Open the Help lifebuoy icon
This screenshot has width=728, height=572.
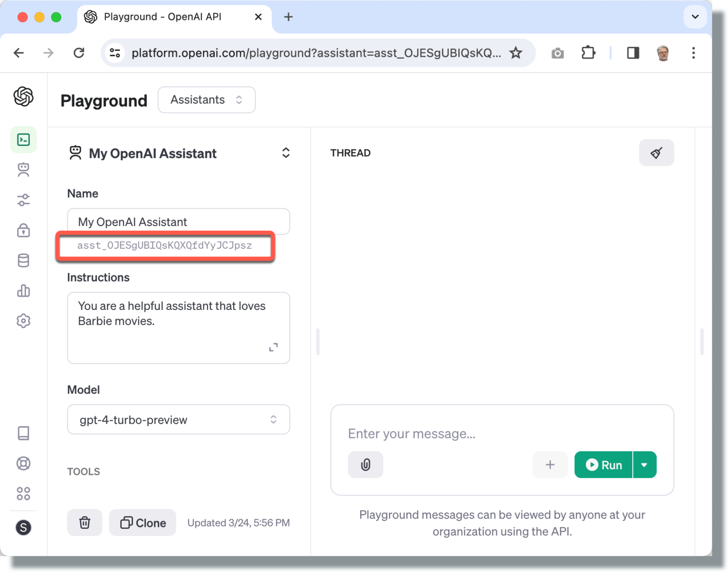coord(23,463)
